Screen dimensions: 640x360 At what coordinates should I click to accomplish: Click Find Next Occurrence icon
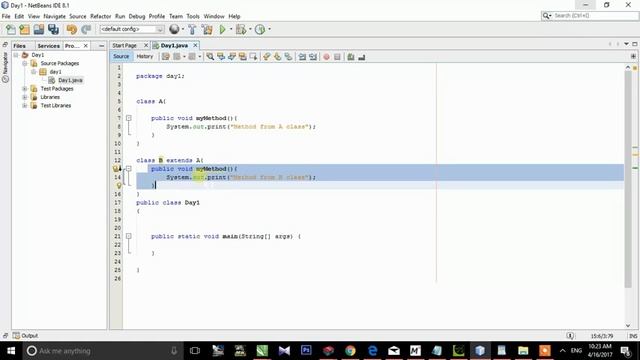[x=231, y=57]
